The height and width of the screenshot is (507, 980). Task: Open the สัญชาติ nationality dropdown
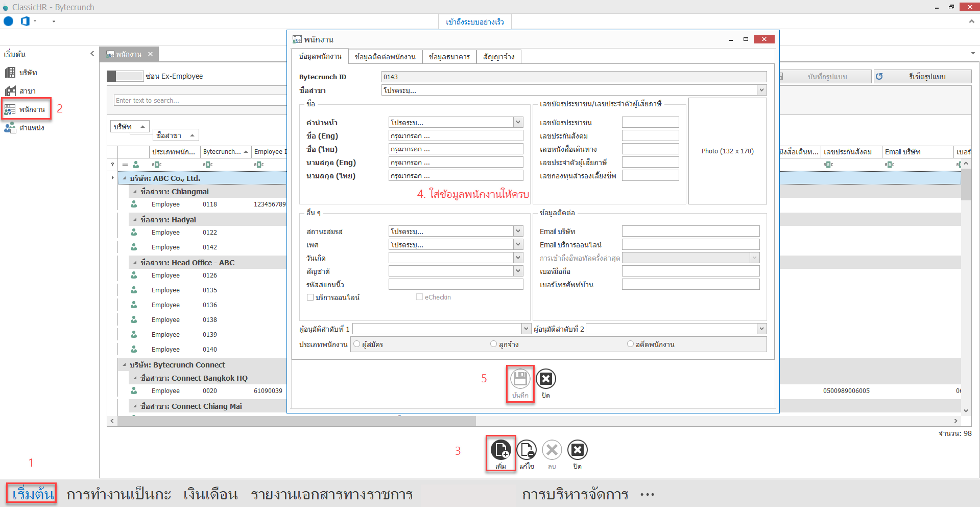point(518,271)
